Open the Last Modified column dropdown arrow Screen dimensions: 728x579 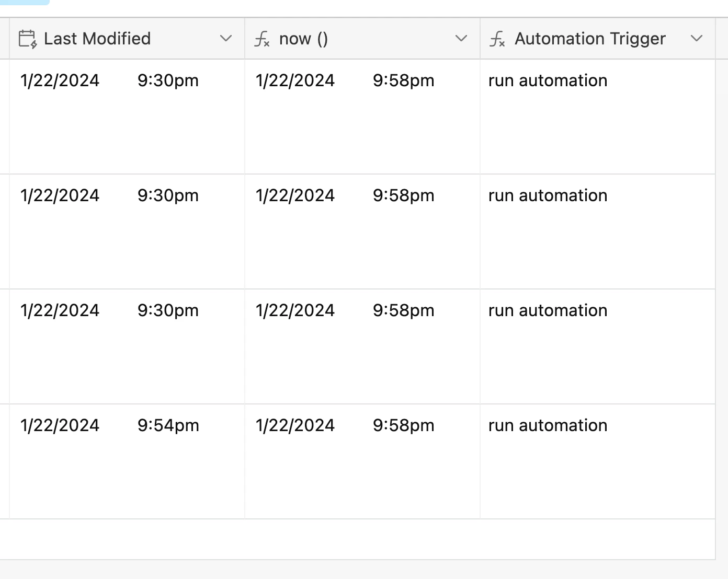[226, 39]
